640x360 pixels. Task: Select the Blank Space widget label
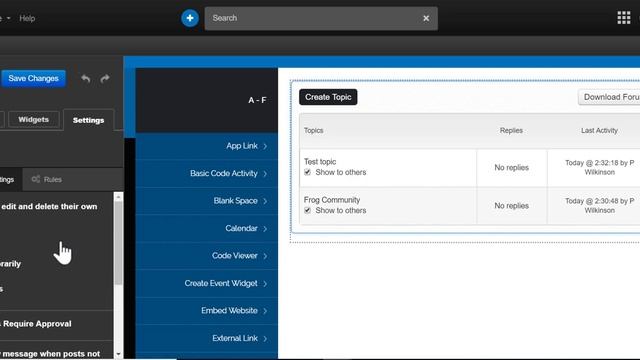pyautogui.click(x=236, y=201)
